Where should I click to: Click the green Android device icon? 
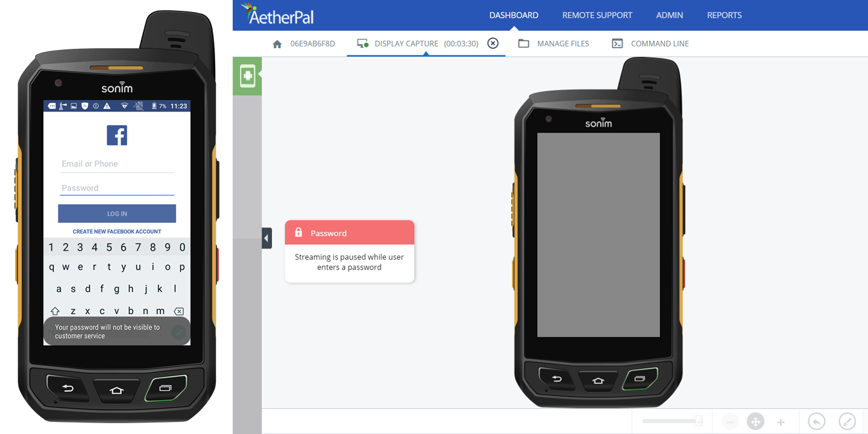click(x=247, y=76)
